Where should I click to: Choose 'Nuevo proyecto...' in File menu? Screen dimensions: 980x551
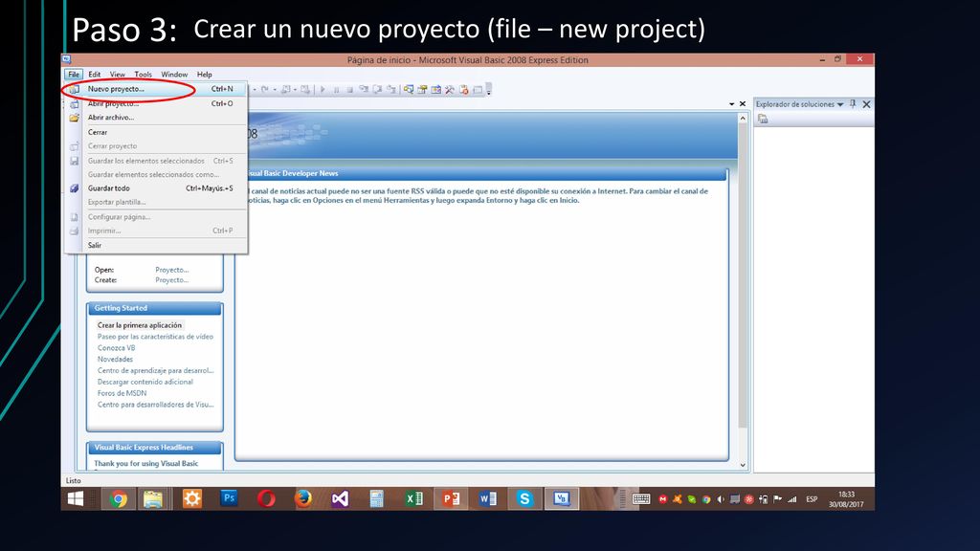point(155,89)
